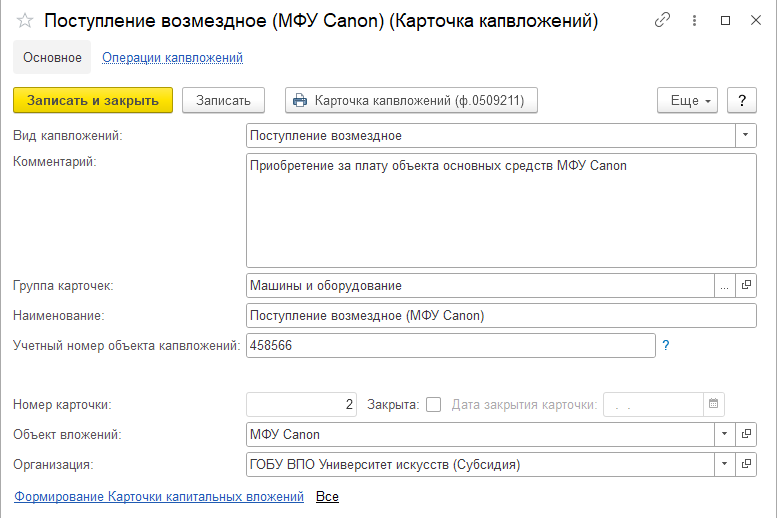Click Записать и закрыть button

point(93,100)
